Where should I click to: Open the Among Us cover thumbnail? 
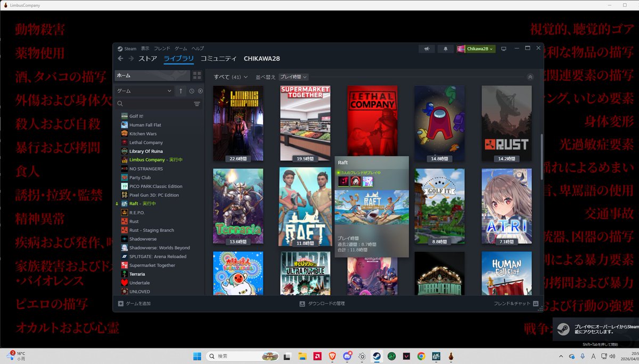439,123
